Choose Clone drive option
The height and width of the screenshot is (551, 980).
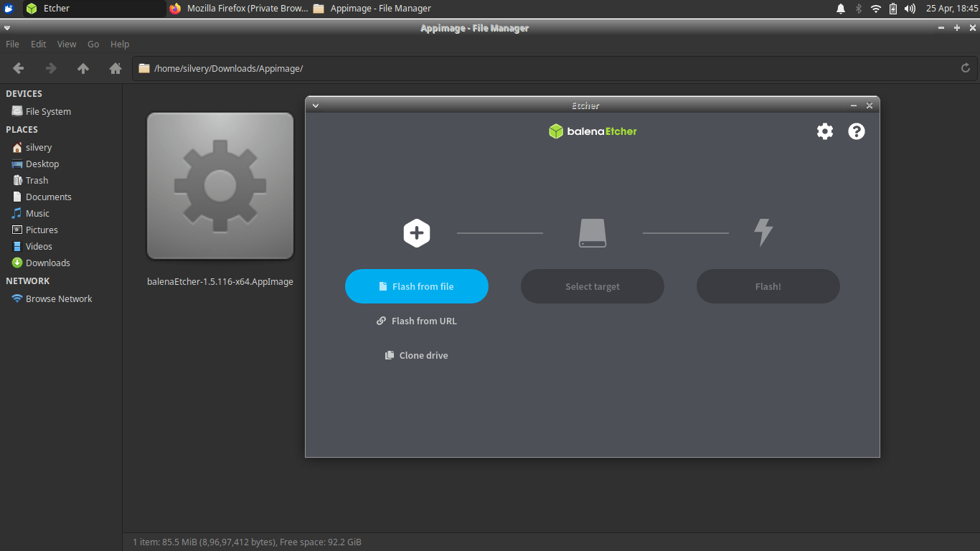pos(417,355)
